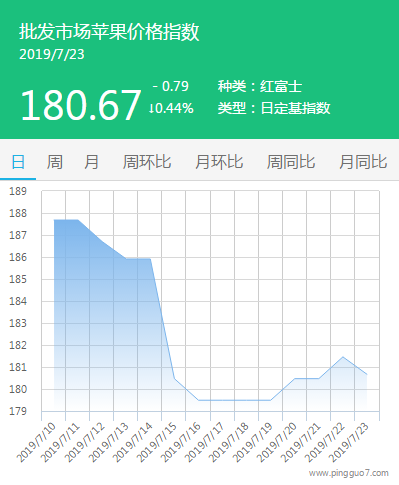
Task: Click the y-axis label 181
Action: coord(18,367)
